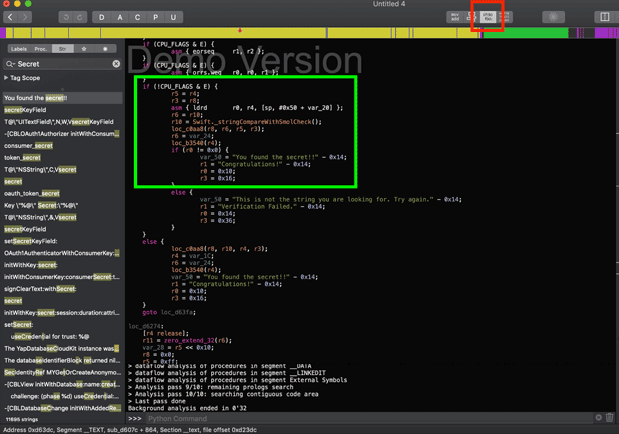Click the address status bar text
Screen dimensions: 619x434
click(130, 430)
